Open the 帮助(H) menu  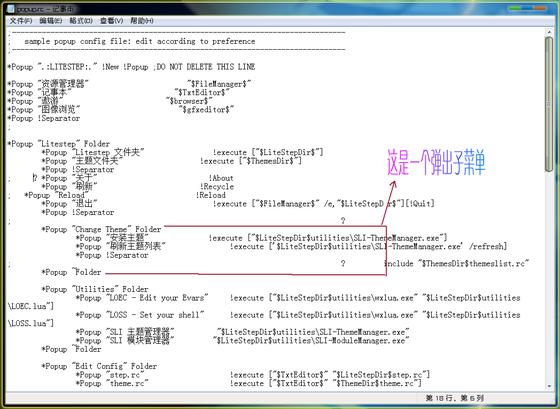tap(142, 21)
